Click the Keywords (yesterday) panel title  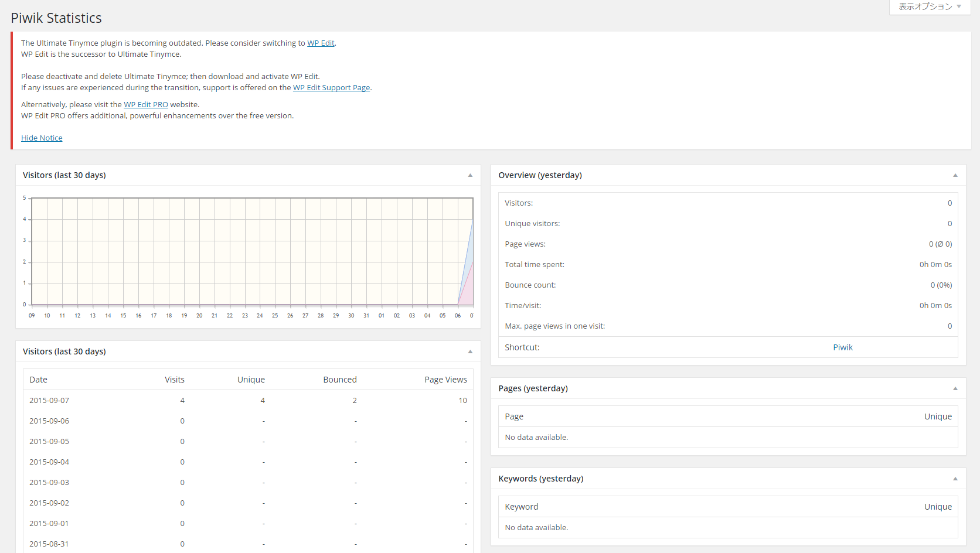pos(541,479)
